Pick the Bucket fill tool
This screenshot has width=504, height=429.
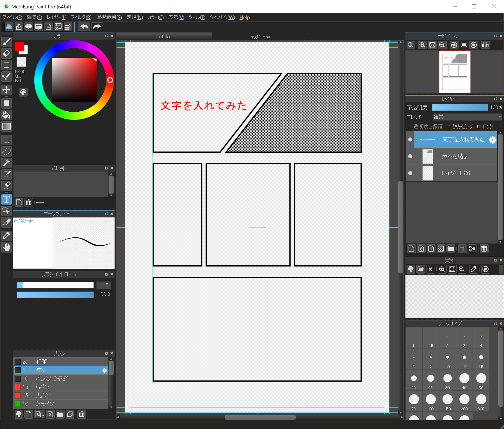(6, 115)
